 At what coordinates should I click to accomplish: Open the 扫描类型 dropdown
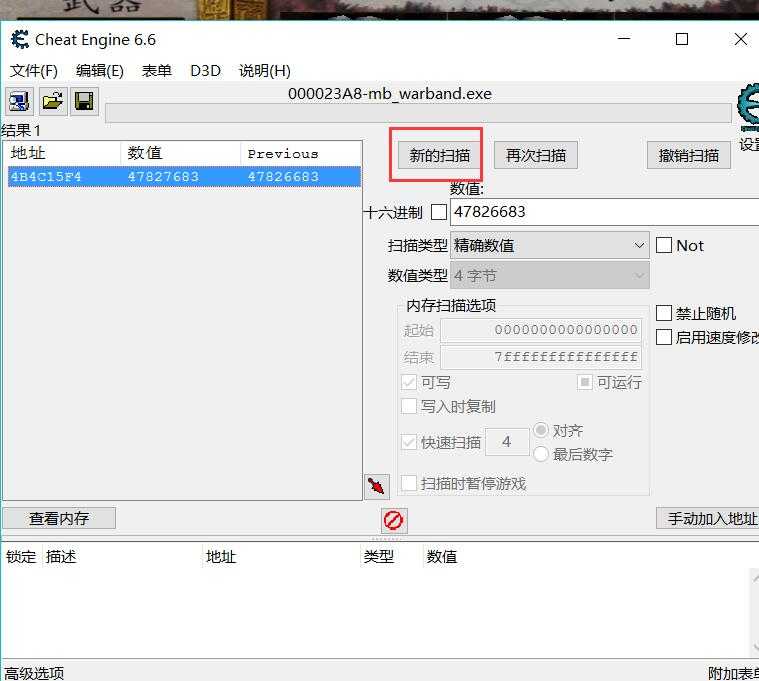[x=549, y=245]
